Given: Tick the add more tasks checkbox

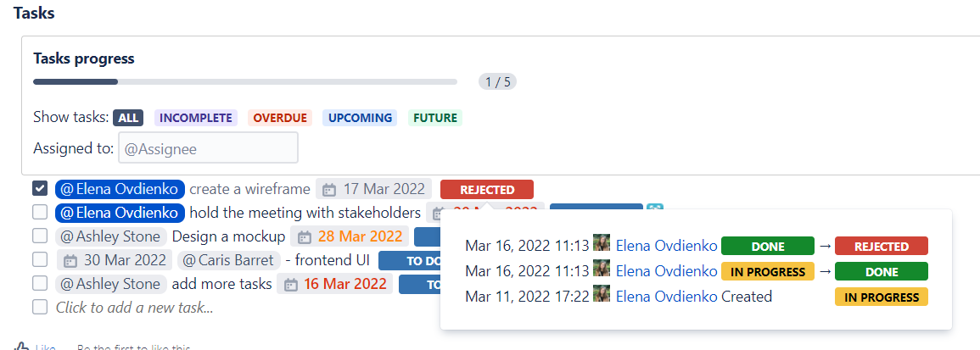Looking at the screenshot, I should tap(40, 283).
